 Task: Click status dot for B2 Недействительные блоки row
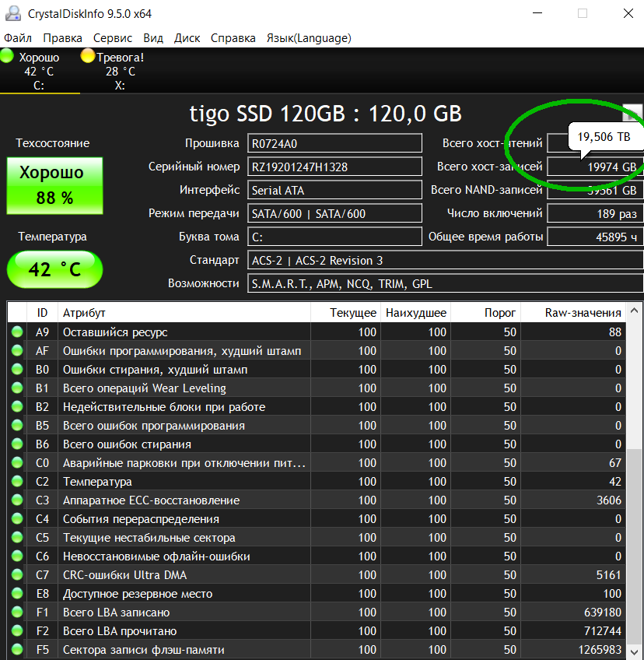click(x=17, y=406)
